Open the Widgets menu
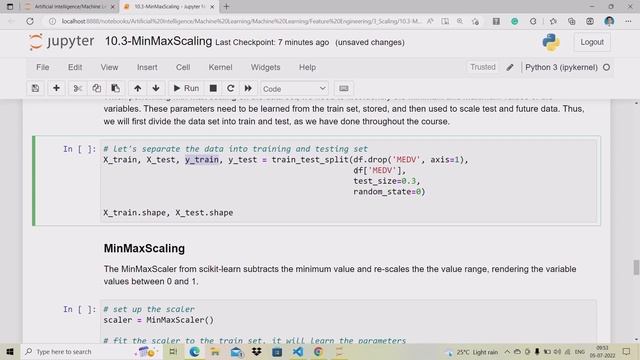Image resolution: width=640 pixels, height=360 pixels. 265,67
